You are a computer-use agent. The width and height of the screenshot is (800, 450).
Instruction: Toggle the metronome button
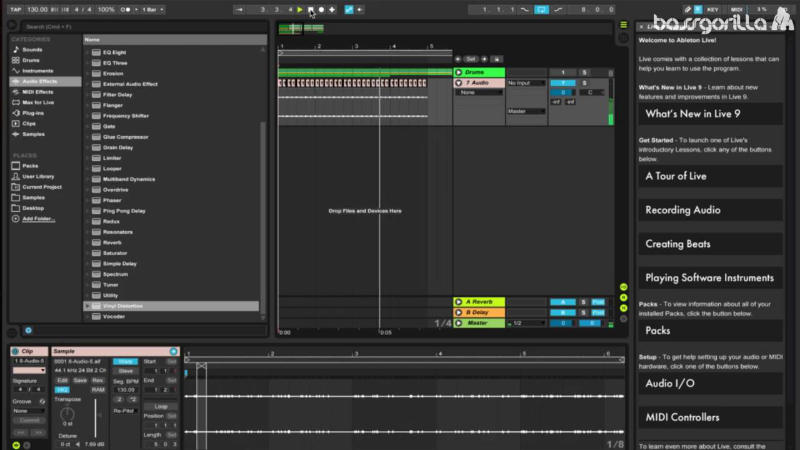128,9
